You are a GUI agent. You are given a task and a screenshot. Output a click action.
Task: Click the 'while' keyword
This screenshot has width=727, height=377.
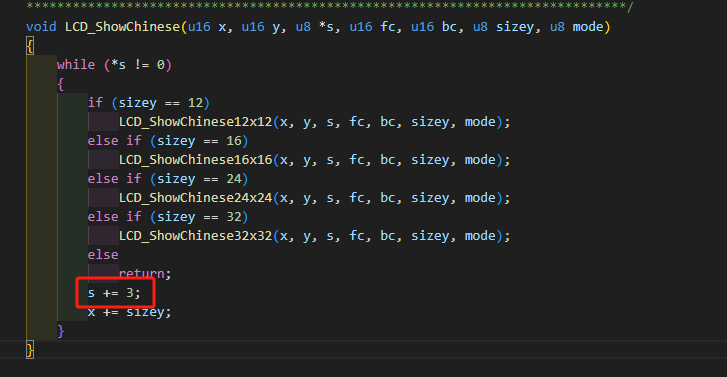click(76, 64)
